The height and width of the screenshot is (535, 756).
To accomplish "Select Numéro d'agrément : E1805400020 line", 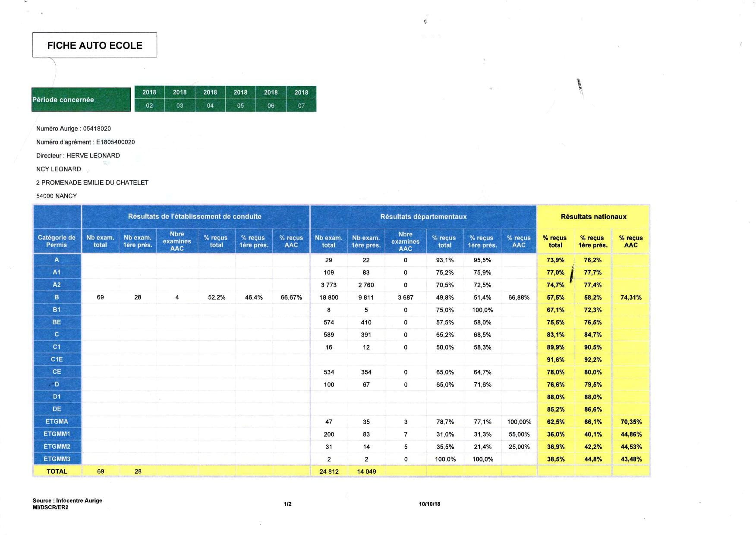I will [85, 142].
